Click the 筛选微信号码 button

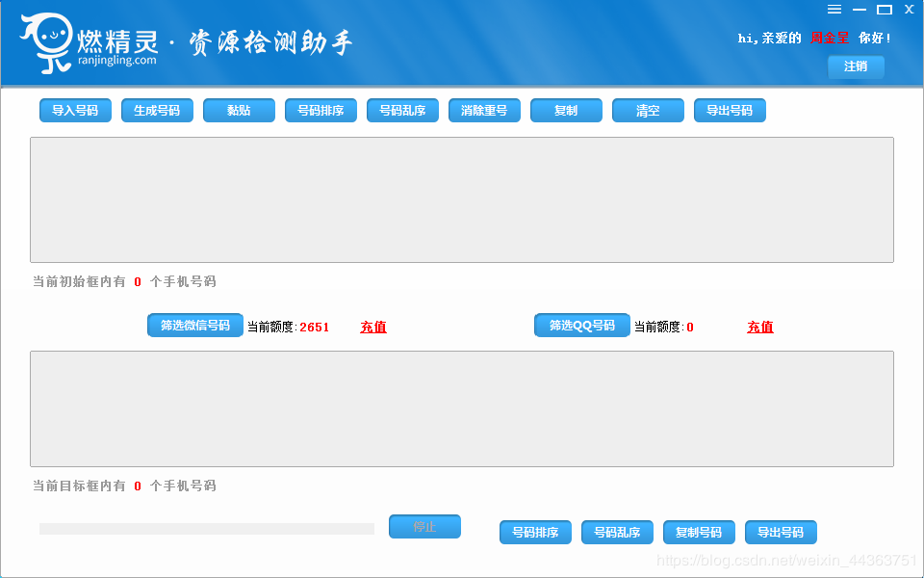pyautogui.click(x=195, y=325)
